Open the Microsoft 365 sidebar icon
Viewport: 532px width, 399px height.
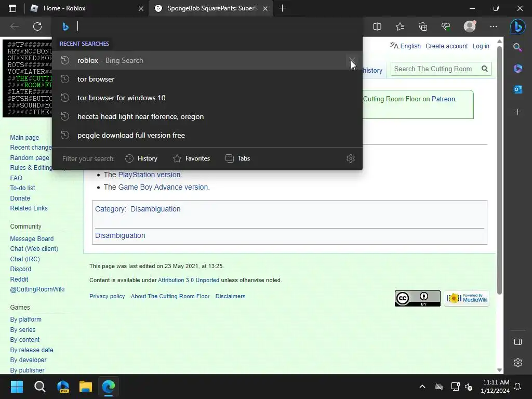click(517, 69)
